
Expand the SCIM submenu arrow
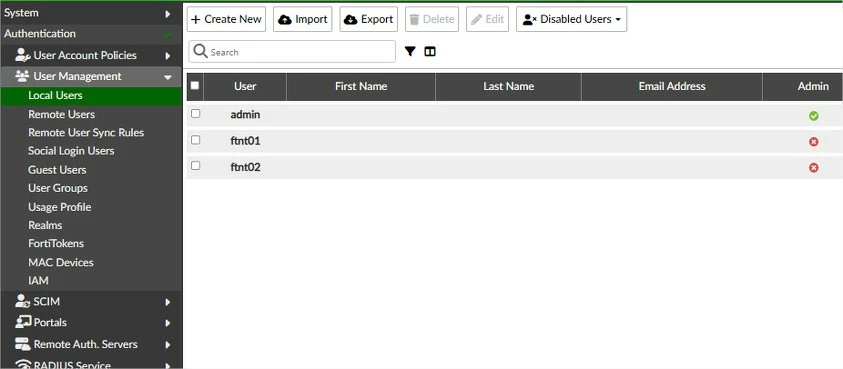168,302
